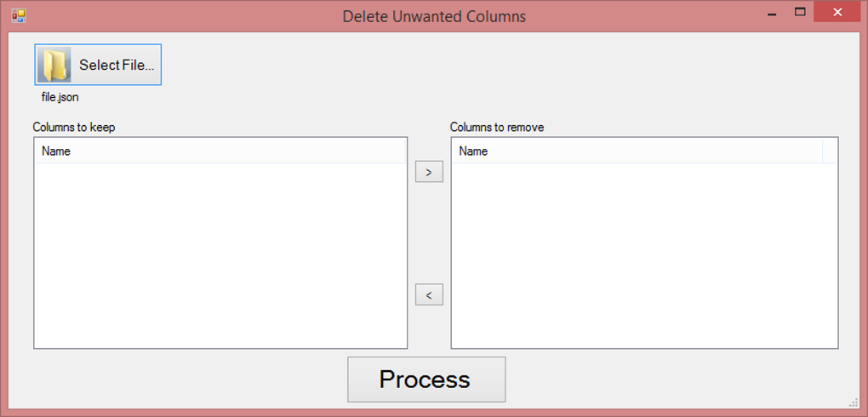The height and width of the screenshot is (417, 868).
Task: Minimize the Delete Unwanted Columns window
Action: (x=773, y=14)
